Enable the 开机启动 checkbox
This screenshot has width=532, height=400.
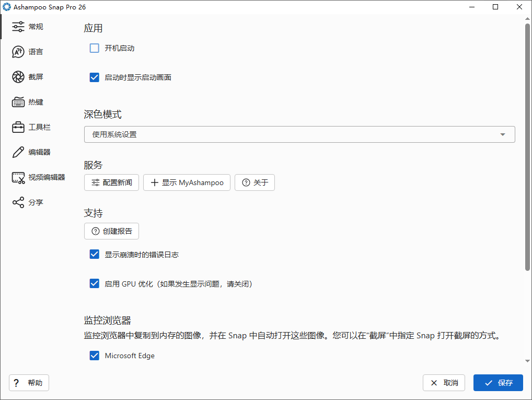[x=95, y=48]
